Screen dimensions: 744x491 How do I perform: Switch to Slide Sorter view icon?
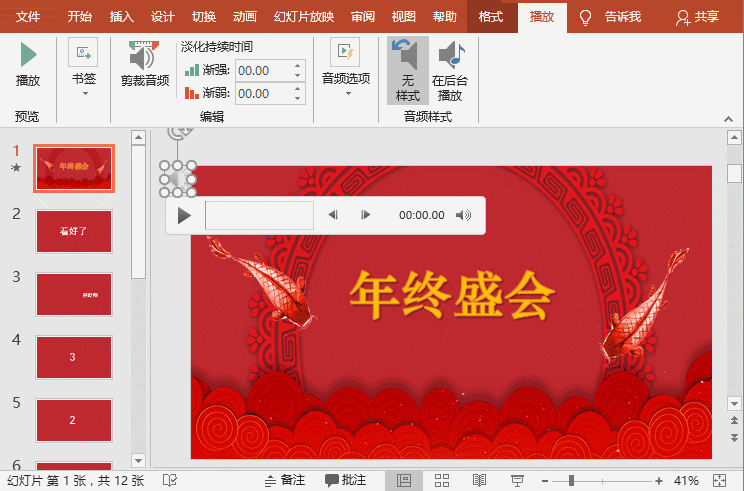pos(442,481)
